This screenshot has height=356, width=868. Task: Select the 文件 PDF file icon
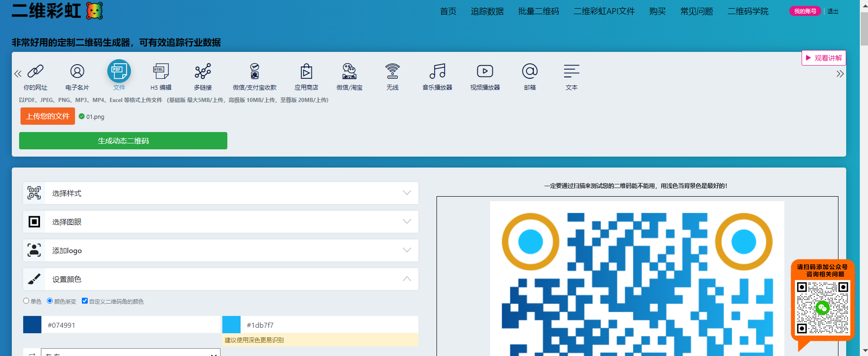point(119,71)
